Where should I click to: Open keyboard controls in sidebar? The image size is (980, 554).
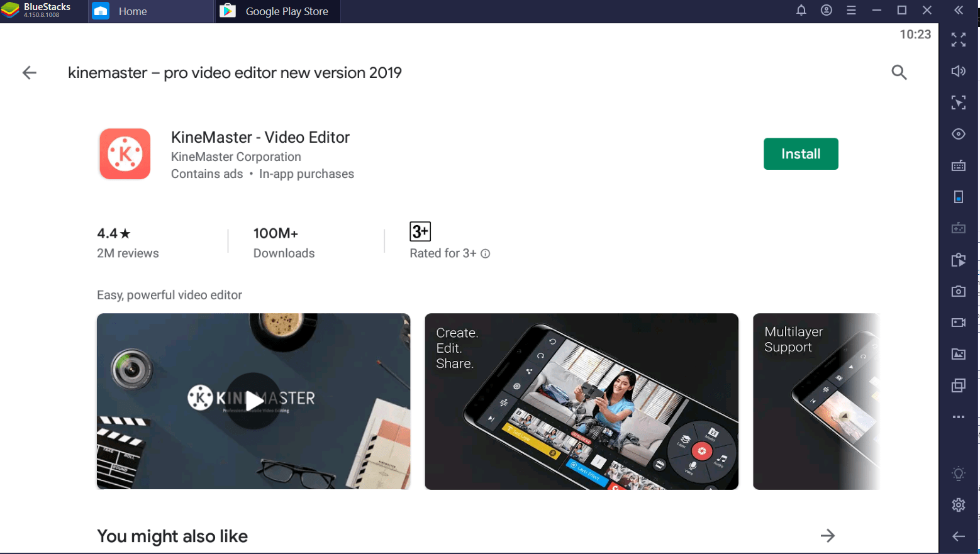[959, 165]
